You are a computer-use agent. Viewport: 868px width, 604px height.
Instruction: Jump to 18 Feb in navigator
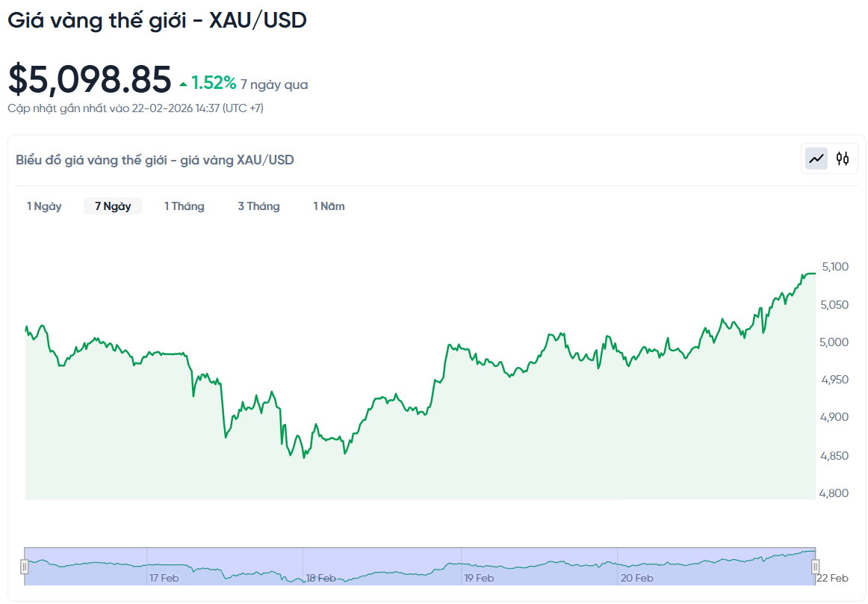tap(320, 578)
